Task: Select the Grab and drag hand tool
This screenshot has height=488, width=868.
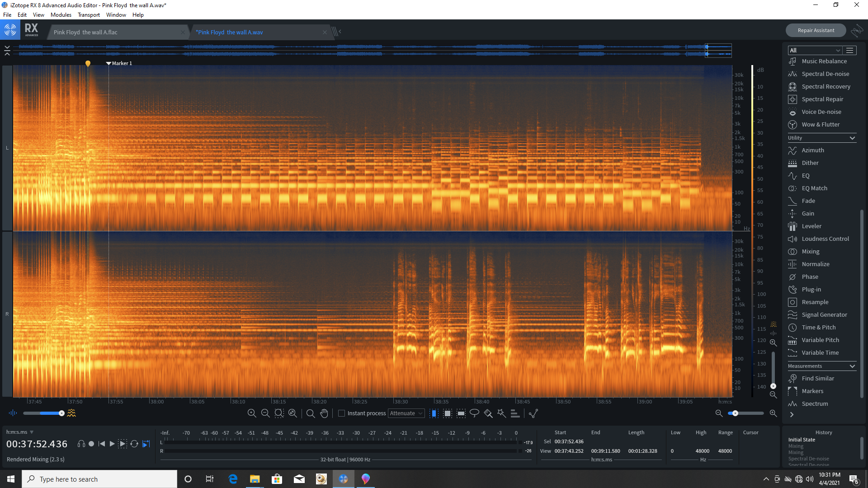Action: tap(324, 413)
